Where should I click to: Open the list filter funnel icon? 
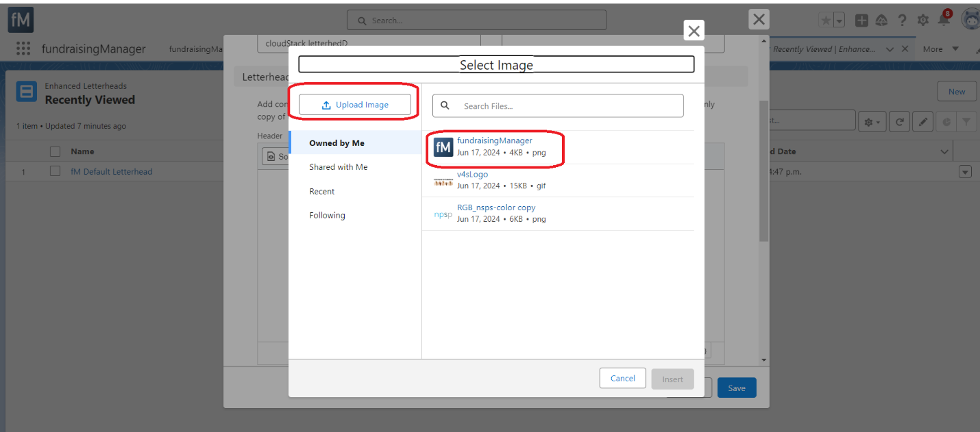(966, 122)
